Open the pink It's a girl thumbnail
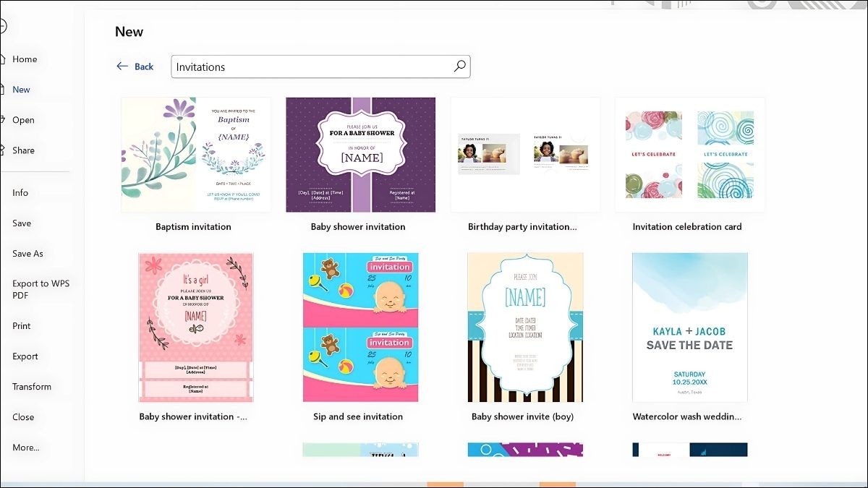The height and width of the screenshot is (488, 868). (196, 327)
